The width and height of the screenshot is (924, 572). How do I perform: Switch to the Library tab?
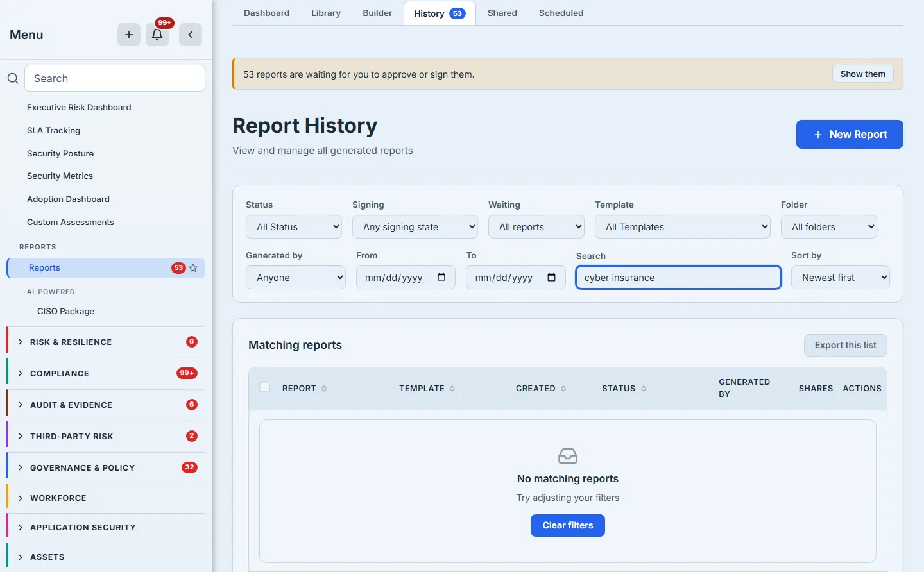pyautogui.click(x=326, y=13)
